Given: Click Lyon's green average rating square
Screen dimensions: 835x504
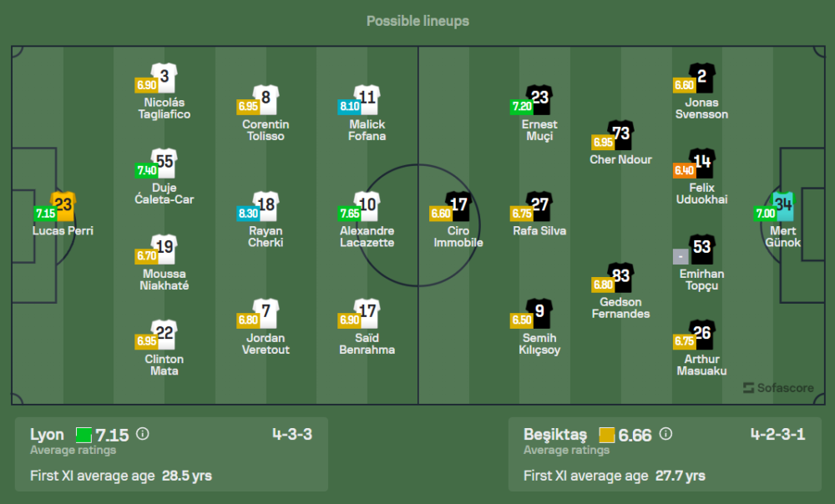Looking at the screenshot, I should (83, 435).
